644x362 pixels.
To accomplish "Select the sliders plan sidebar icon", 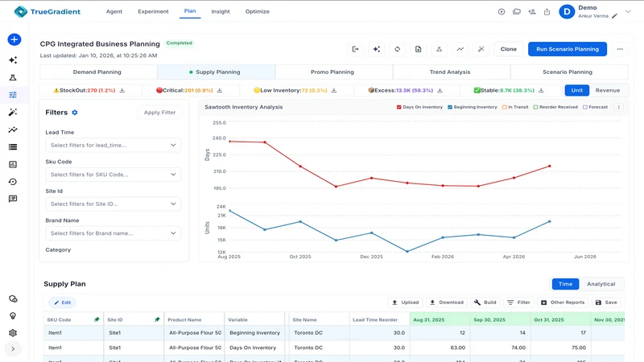I will coord(13,95).
